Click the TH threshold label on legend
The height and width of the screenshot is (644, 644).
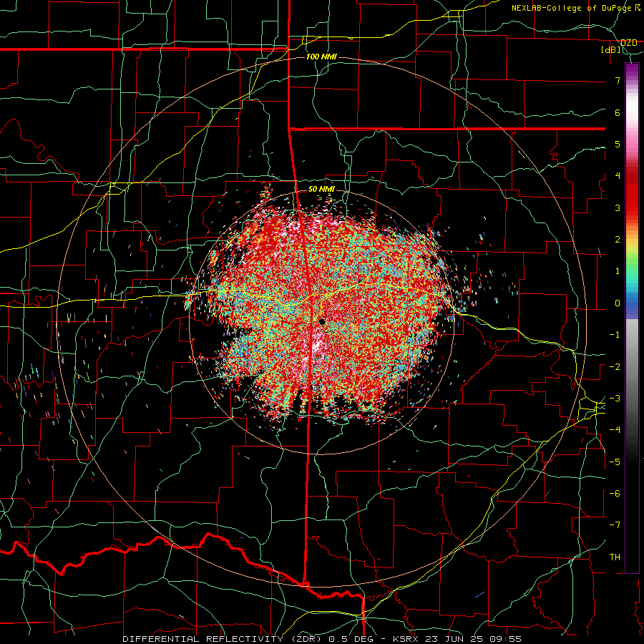tap(615, 557)
